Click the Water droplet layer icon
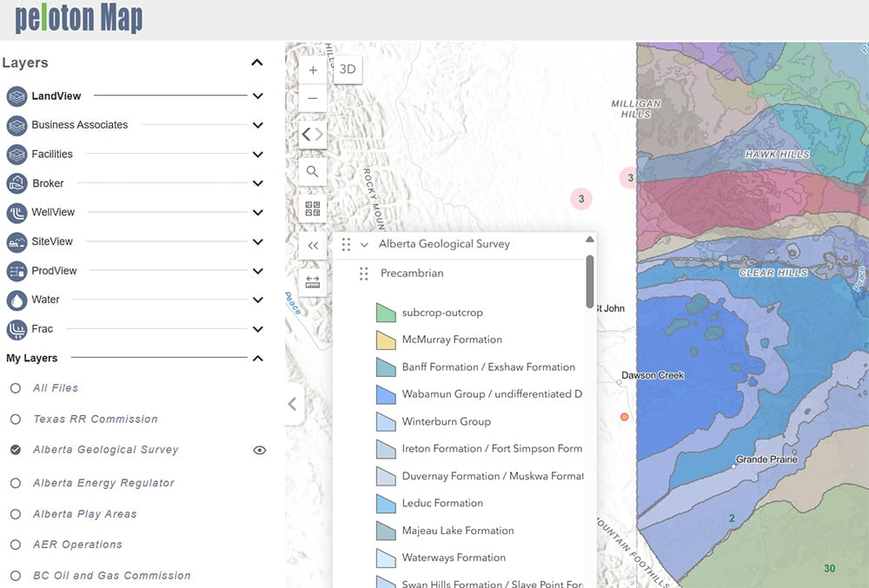869x588 pixels. pyautogui.click(x=17, y=300)
